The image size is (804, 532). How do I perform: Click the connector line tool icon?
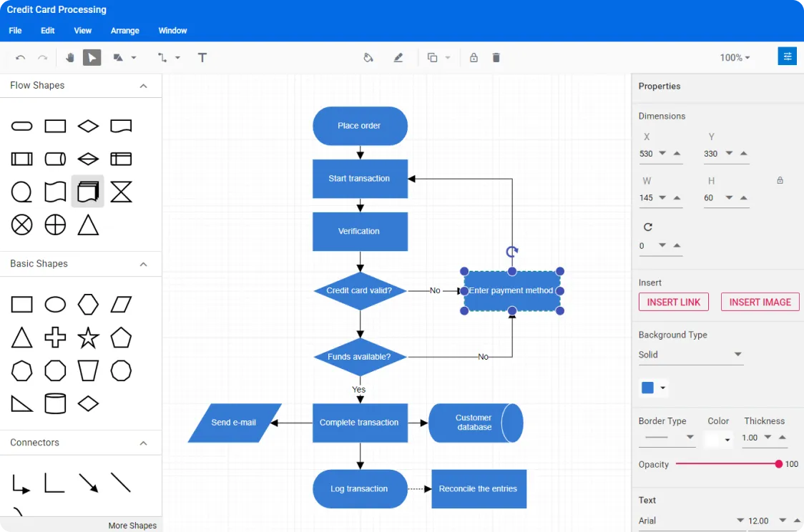click(163, 57)
